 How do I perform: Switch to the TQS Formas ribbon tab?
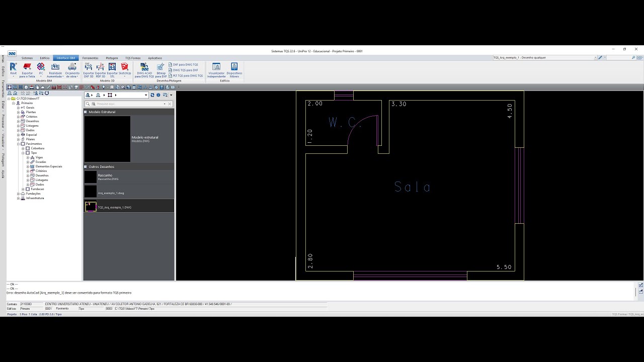point(133,58)
